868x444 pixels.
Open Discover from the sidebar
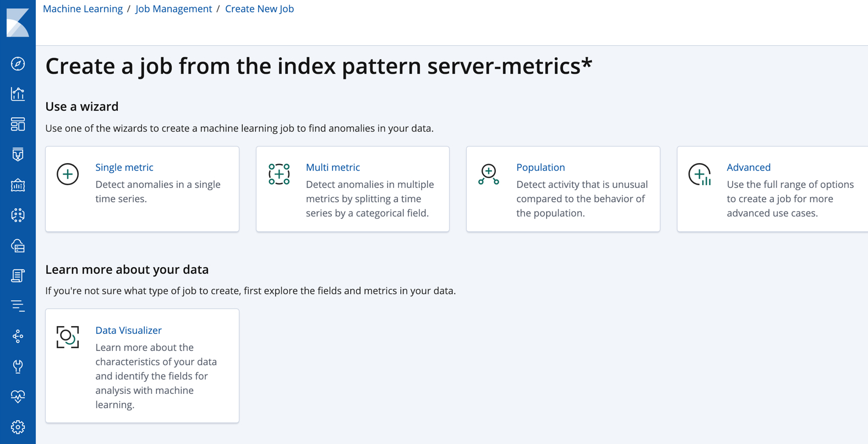coord(18,63)
